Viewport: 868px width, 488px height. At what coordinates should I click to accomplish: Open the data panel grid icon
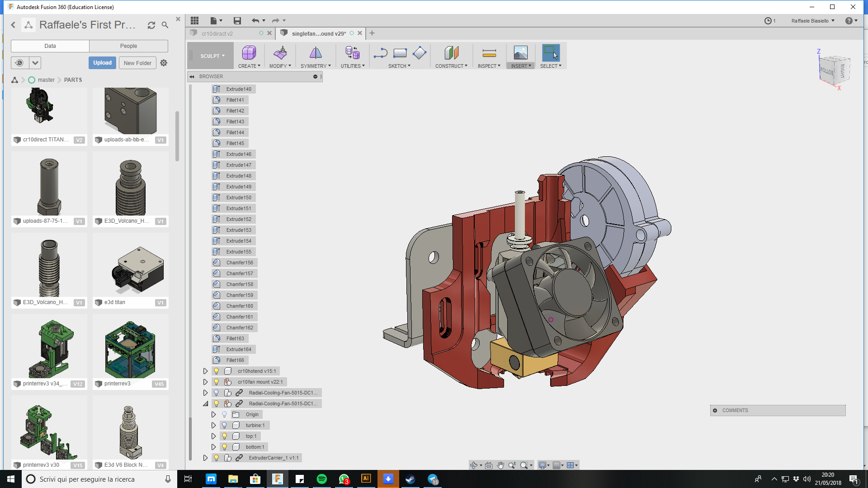(194, 20)
